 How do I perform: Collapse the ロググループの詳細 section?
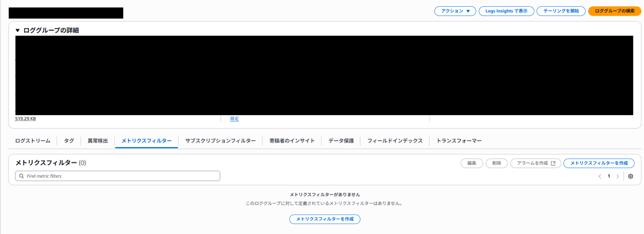[18, 30]
